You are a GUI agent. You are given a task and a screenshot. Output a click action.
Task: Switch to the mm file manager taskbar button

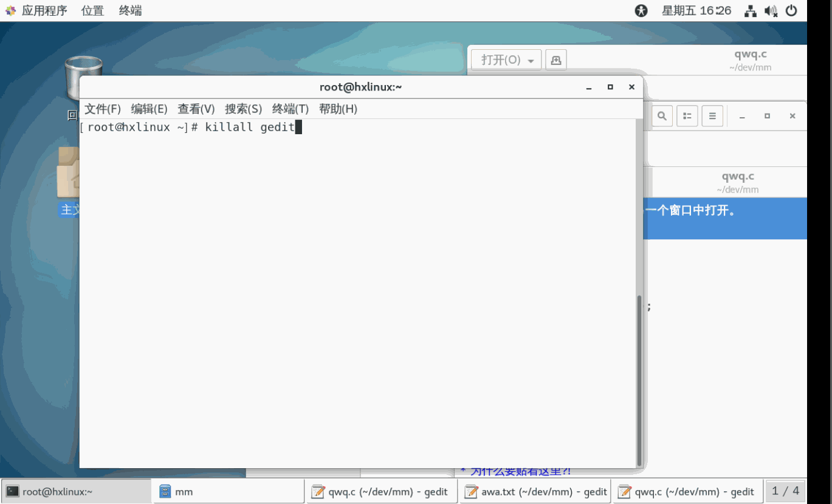point(229,491)
